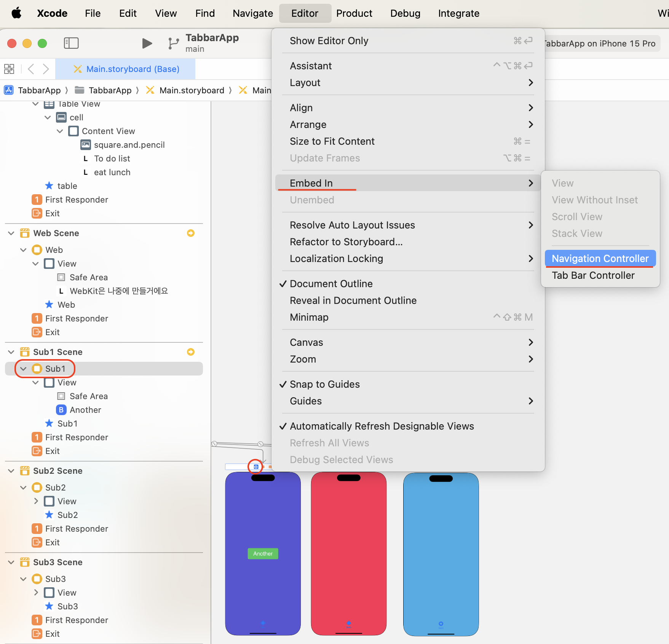Select the 'To do list' label row
Screen dimensions: 669x644
[x=106, y=158]
